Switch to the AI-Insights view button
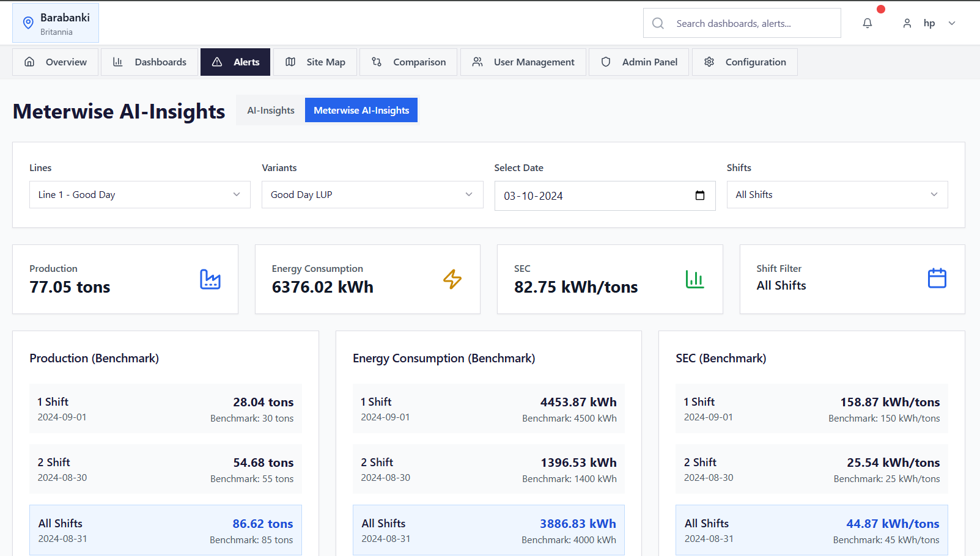The width and height of the screenshot is (980, 556). (271, 110)
